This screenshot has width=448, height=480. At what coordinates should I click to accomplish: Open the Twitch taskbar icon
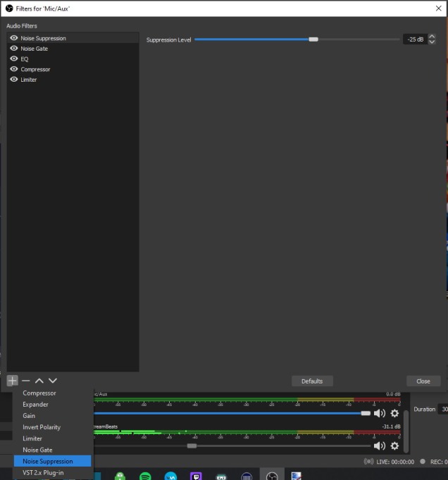(196, 476)
